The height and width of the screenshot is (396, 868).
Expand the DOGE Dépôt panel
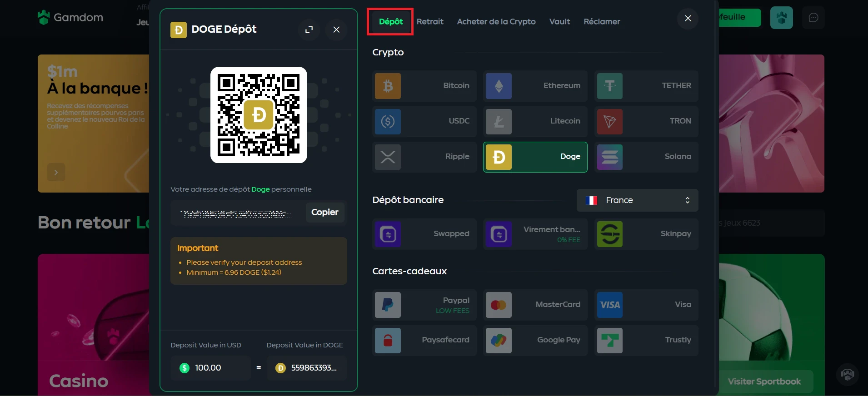tap(309, 30)
